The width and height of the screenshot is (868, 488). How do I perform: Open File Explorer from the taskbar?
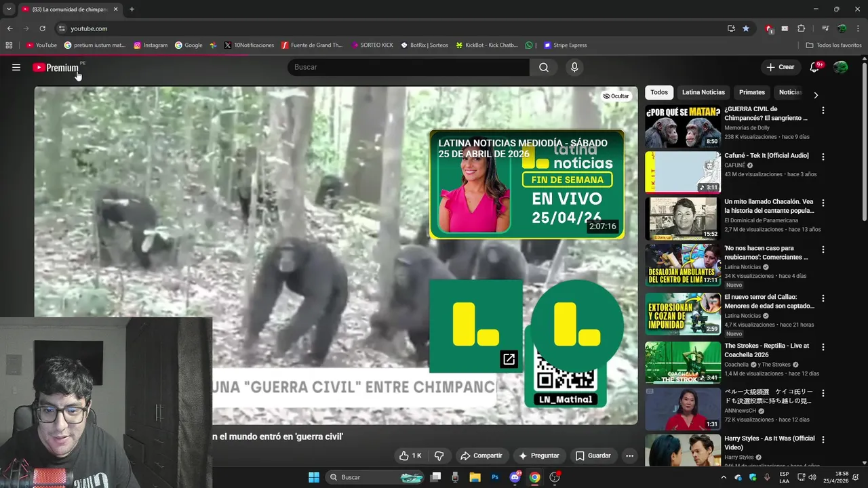(x=475, y=477)
